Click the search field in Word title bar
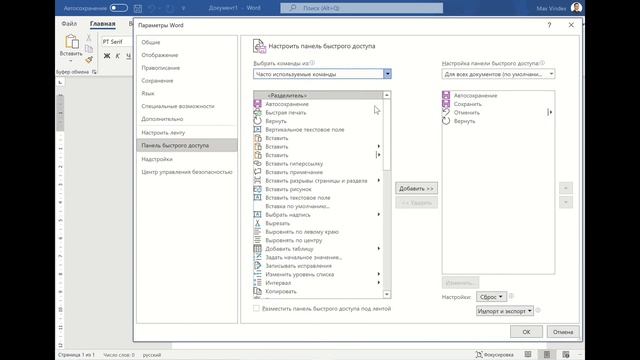Viewport: 640px width, 360px height. (x=361, y=8)
